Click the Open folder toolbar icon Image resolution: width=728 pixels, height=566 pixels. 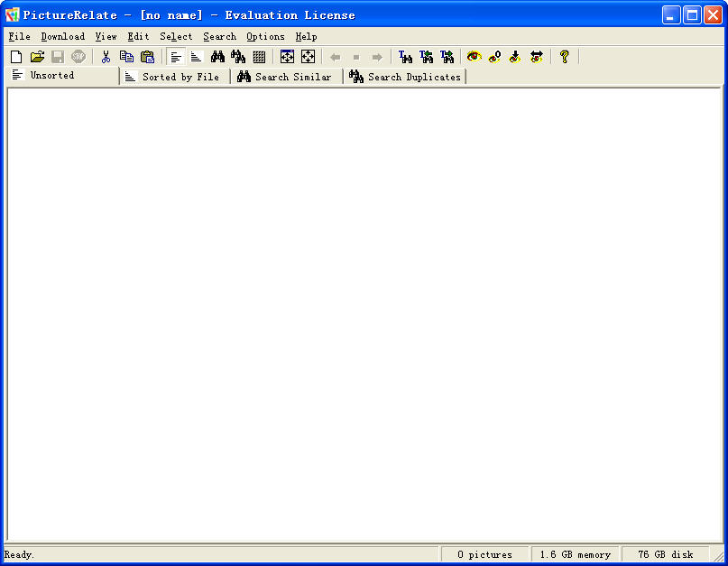click(37, 57)
